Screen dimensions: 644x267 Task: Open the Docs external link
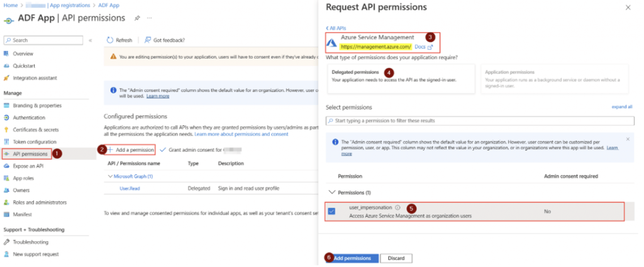pos(424,47)
